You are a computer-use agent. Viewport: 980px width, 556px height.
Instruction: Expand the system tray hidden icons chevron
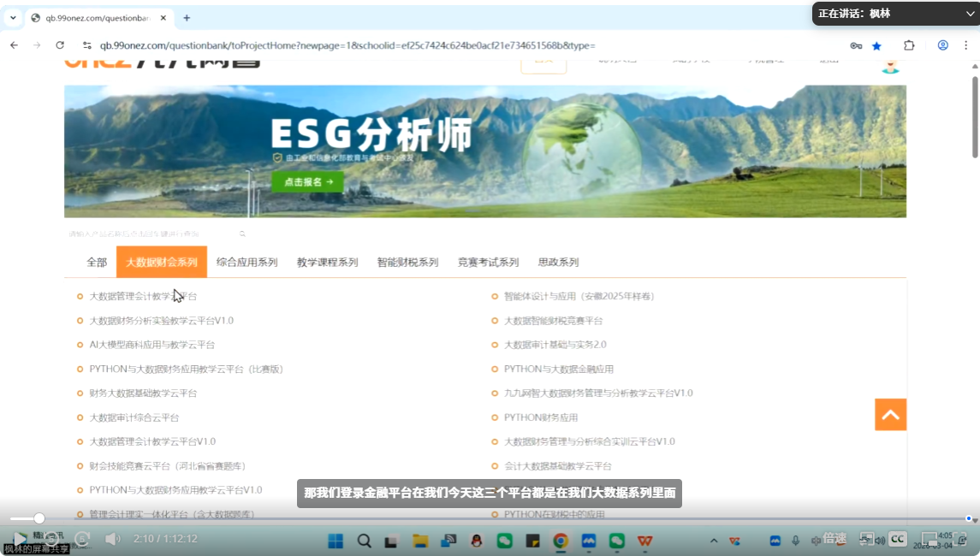click(714, 541)
